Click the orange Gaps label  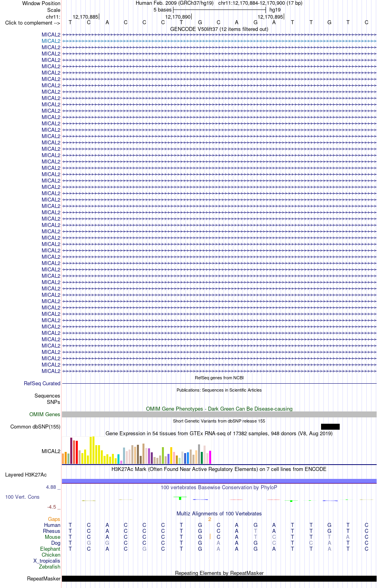(54, 519)
